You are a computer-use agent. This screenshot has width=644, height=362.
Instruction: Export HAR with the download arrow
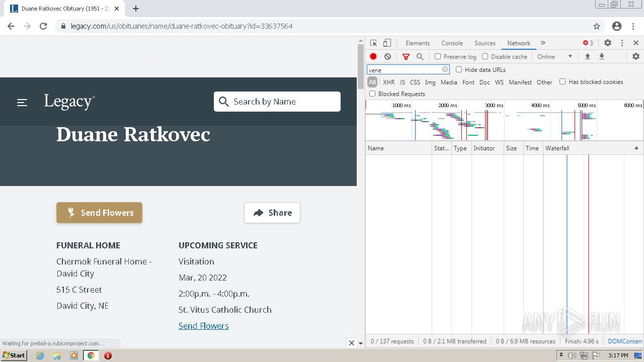click(601, 57)
